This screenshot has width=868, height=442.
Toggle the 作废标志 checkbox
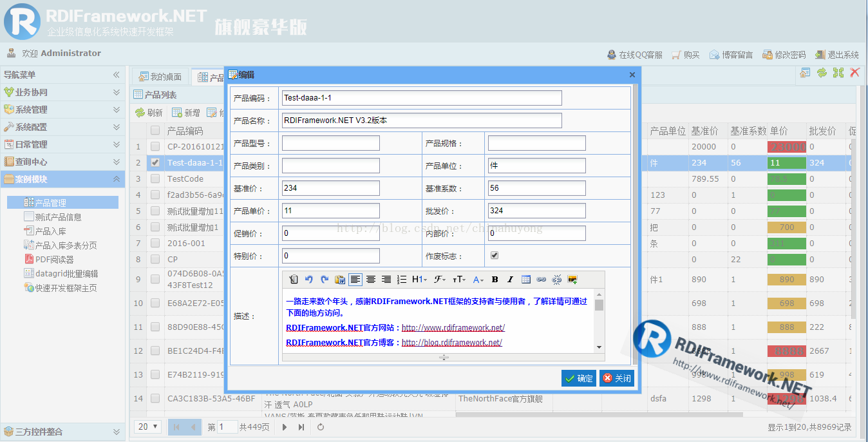[x=495, y=255]
